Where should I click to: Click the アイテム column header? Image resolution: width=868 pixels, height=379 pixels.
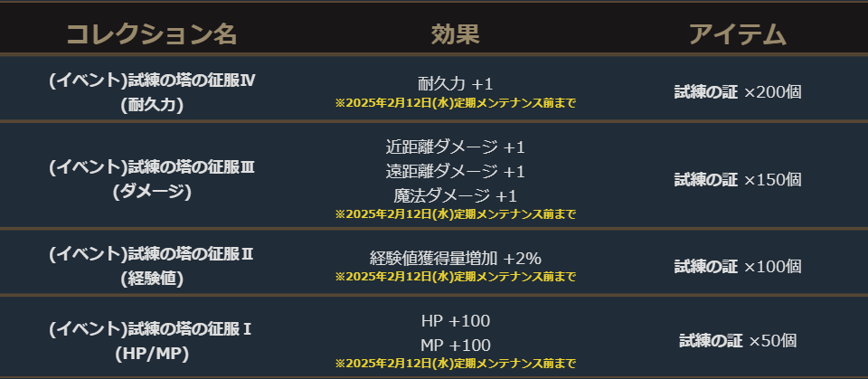(737, 34)
